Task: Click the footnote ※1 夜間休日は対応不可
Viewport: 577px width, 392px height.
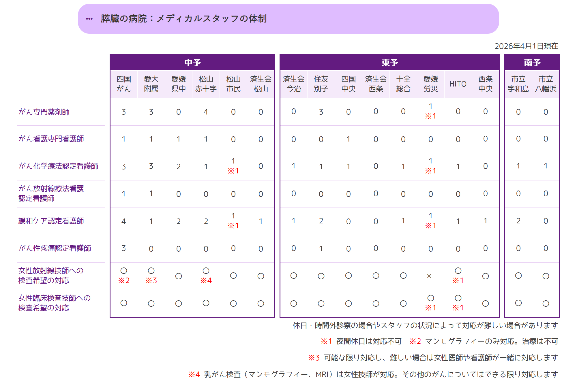Action: (361, 341)
